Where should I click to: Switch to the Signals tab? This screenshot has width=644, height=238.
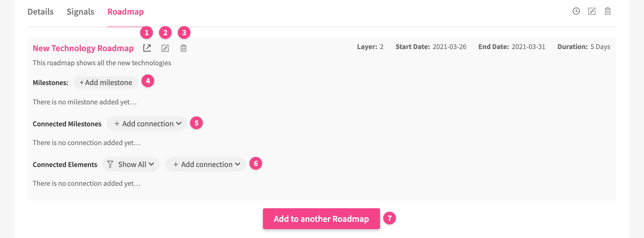tap(80, 12)
